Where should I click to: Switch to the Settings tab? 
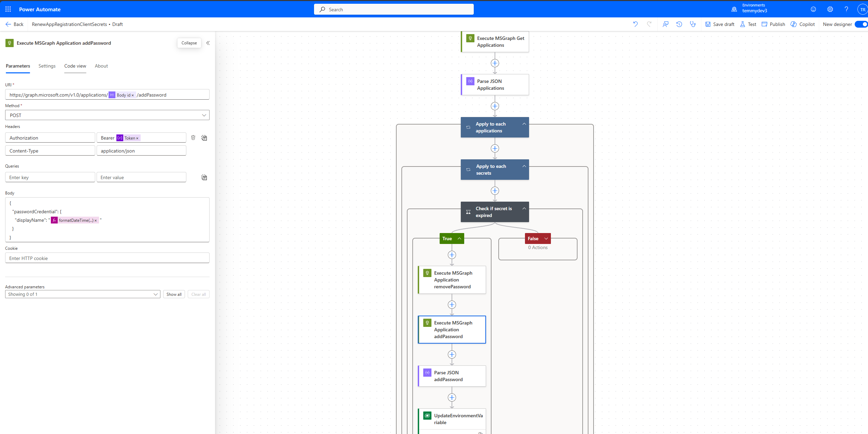coord(47,66)
